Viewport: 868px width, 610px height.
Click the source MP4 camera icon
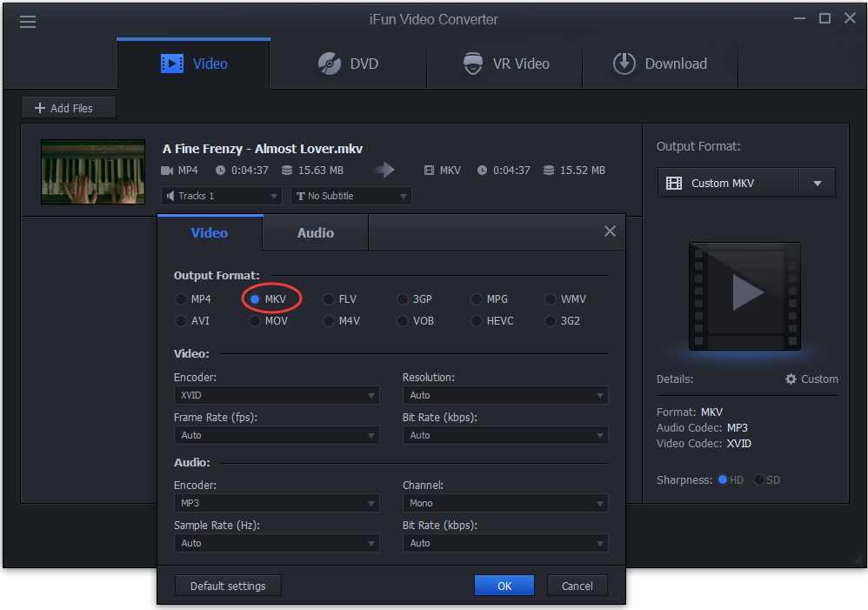pyautogui.click(x=167, y=170)
